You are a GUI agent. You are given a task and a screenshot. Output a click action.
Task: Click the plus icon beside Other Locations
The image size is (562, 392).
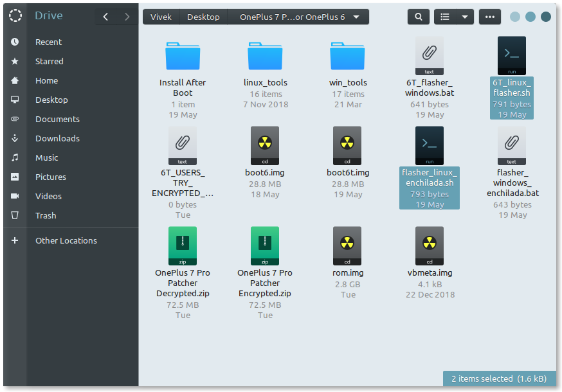15,240
